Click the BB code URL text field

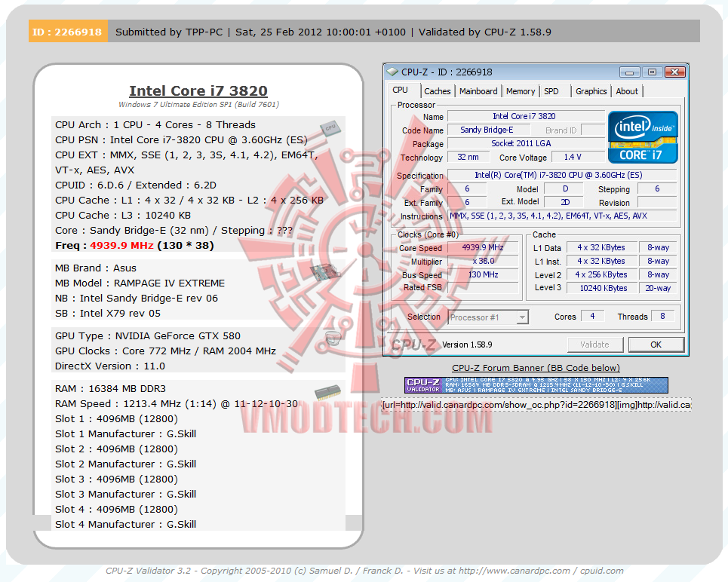[x=536, y=405]
